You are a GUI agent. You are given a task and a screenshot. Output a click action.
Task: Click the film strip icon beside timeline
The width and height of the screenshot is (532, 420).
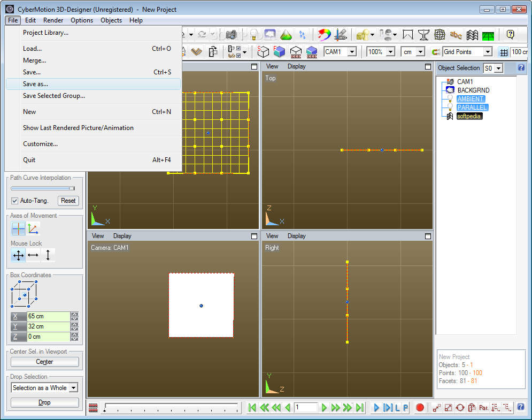pos(94,407)
